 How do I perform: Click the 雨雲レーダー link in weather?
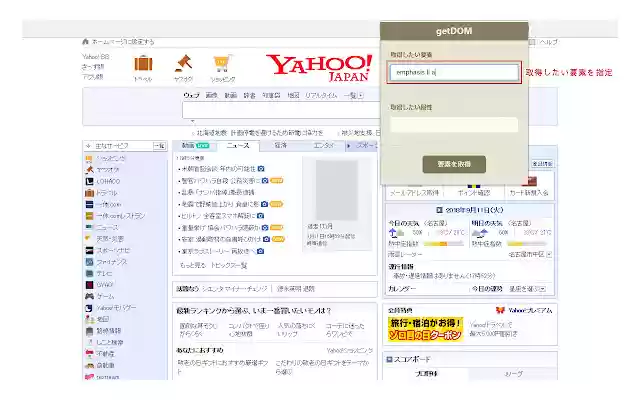[405, 254]
